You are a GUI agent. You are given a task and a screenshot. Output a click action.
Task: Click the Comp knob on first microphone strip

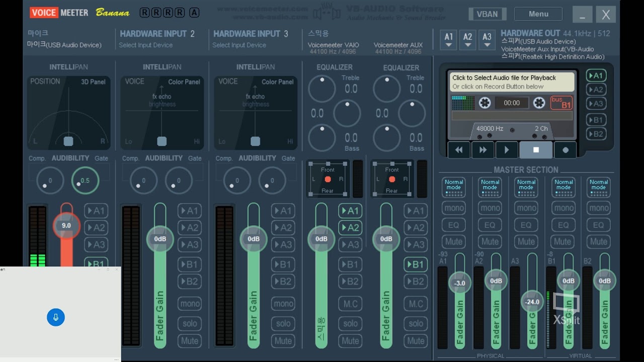click(x=50, y=180)
